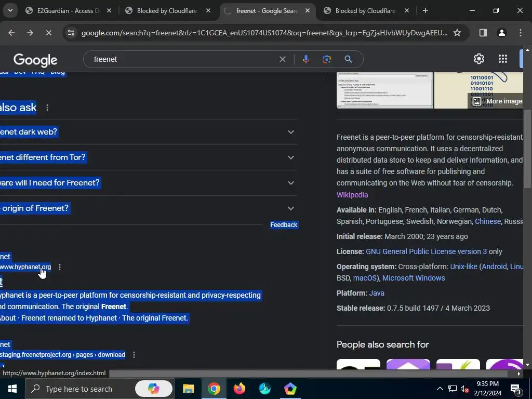Open the Freenet software screenshot thumbnail

click(385, 90)
